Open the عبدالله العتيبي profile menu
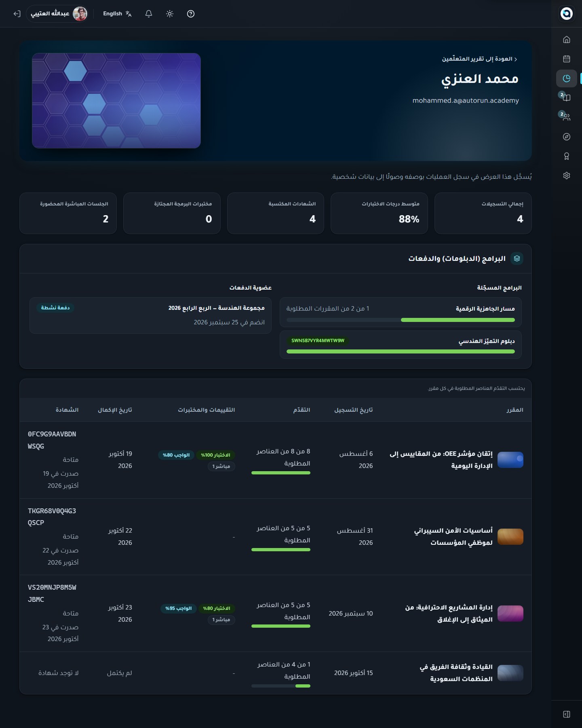The image size is (582, 728). coord(58,14)
